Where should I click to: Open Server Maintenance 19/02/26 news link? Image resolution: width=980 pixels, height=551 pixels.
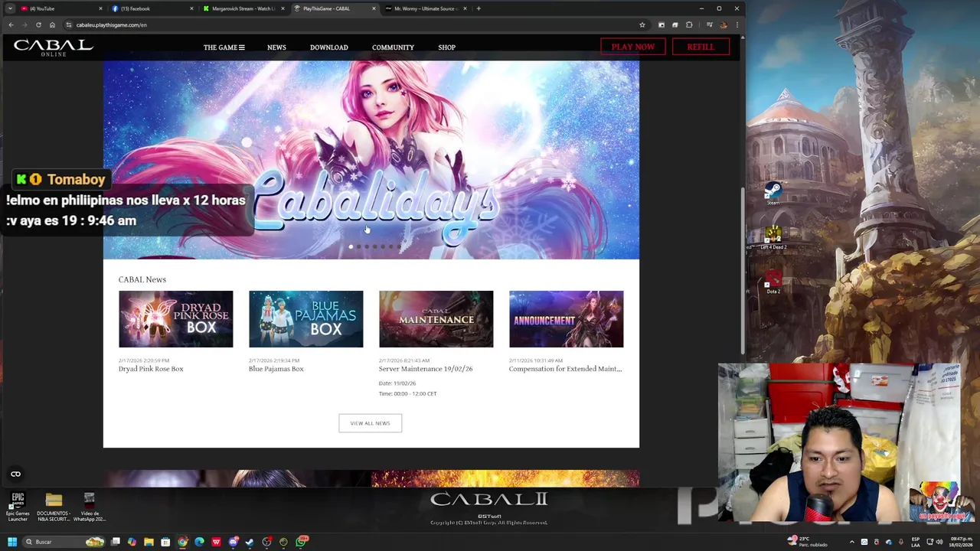click(425, 369)
